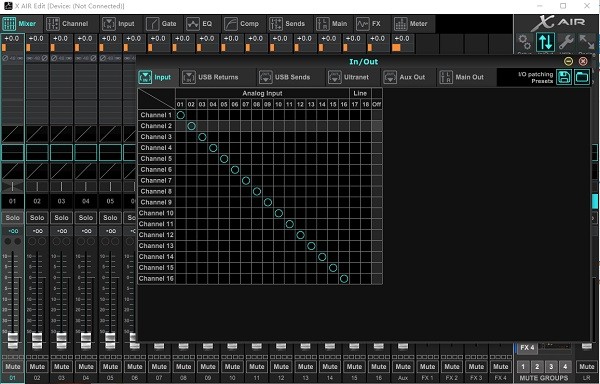Open channel 04 compressor thumbnail

(x=86, y=171)
